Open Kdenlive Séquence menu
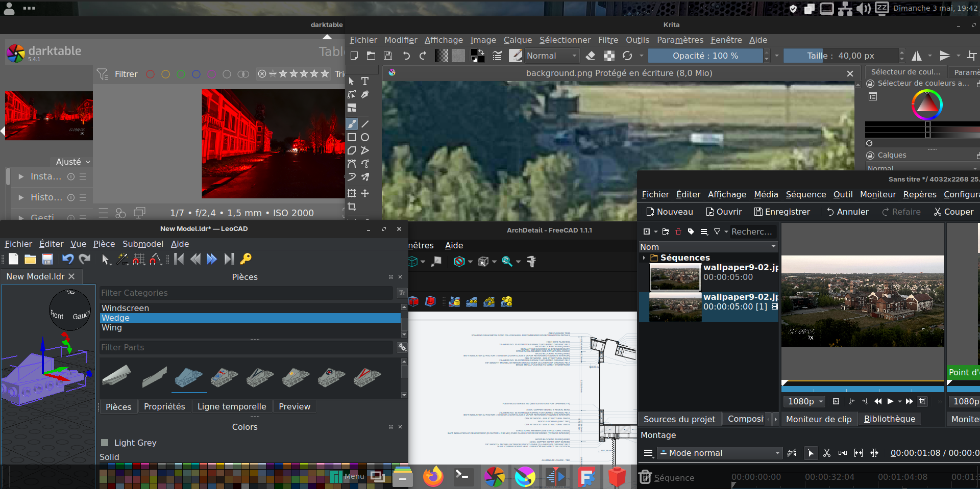The height and width of the screenshot is (489, 980). 805,194
